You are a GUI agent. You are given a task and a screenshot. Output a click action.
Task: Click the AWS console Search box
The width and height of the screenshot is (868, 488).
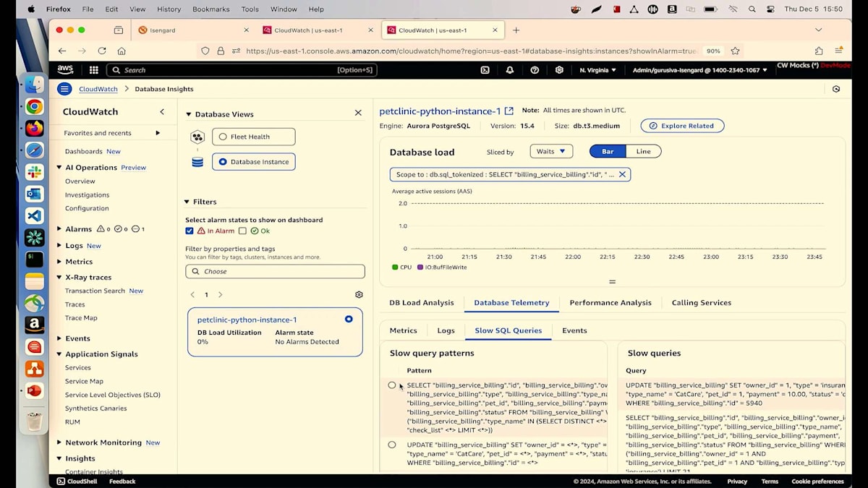(x=242, y=70)
